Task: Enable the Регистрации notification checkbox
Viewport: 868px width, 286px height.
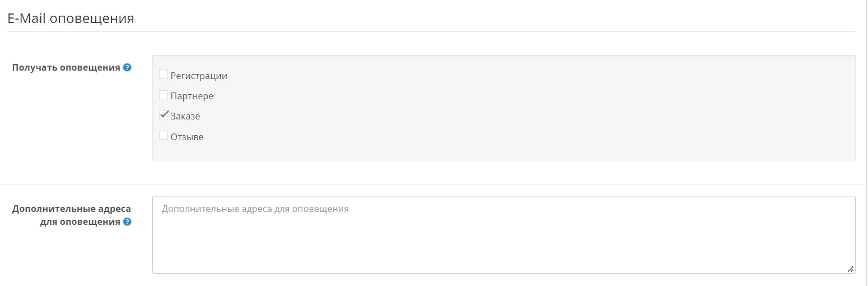Action: 164,75
